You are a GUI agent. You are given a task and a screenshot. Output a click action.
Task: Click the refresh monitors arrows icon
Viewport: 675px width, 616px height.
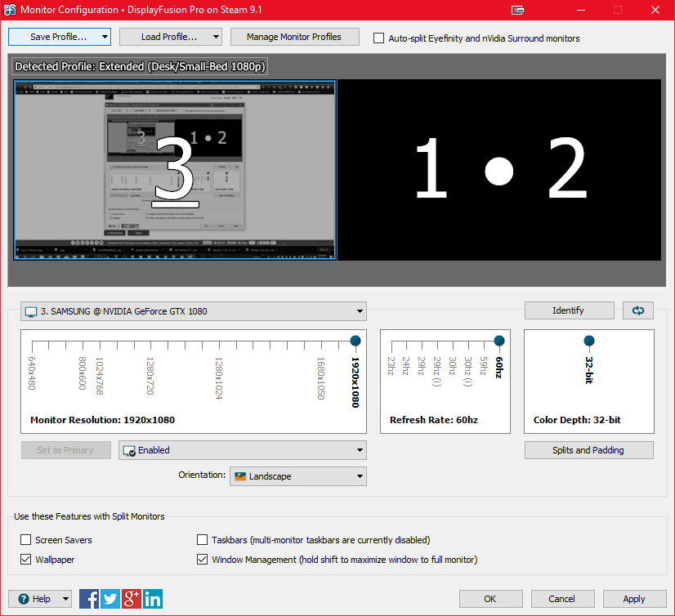(x=638, y=310)
